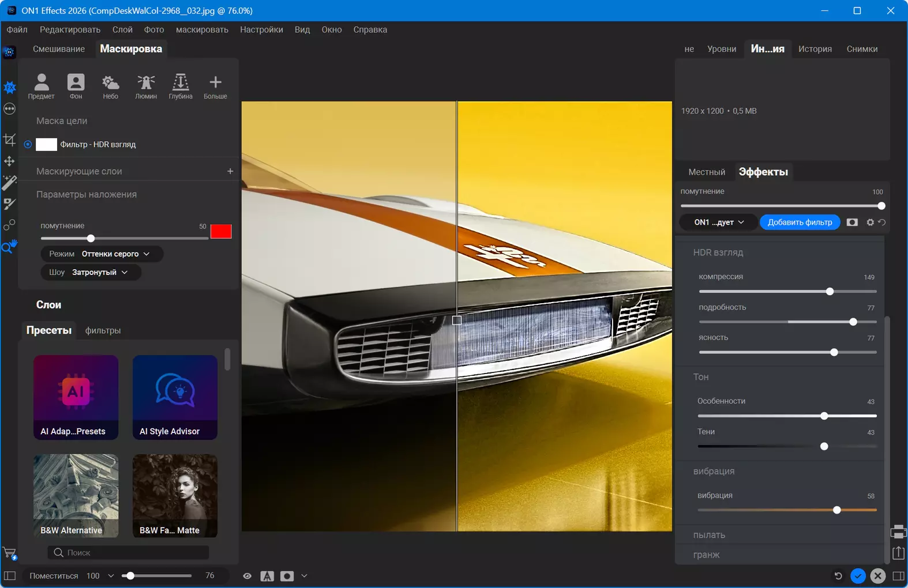Expand the Маскирующие слои plus button
908x588 pixels.
pos(230,171)
